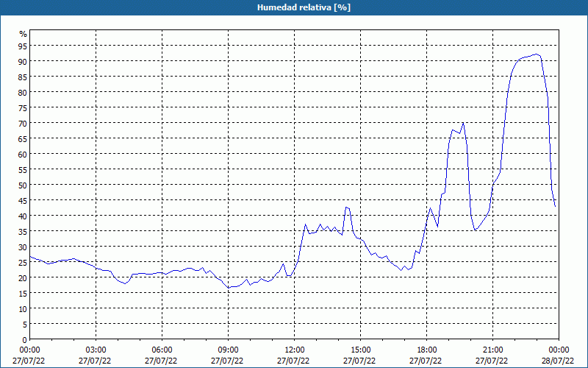The image size is (588, 368).
Task: Select the '10' y-axis value
Action: point(23,308)
